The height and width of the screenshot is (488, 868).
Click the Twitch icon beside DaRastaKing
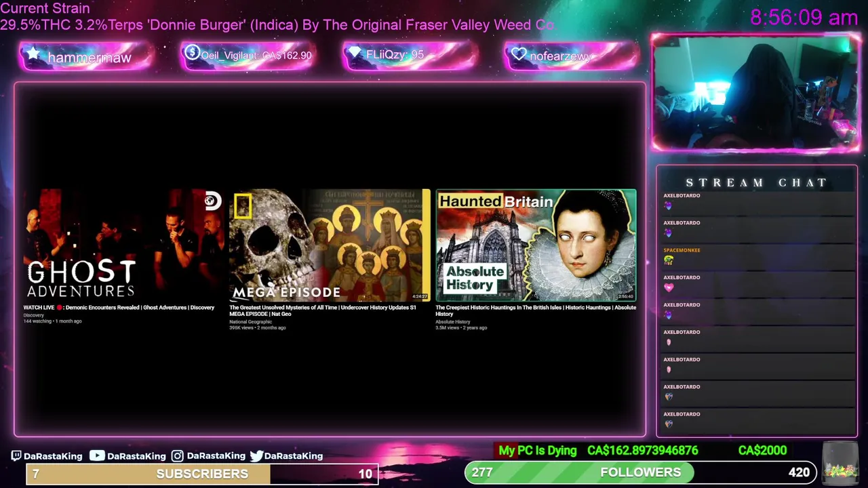[x=16, y=456]
